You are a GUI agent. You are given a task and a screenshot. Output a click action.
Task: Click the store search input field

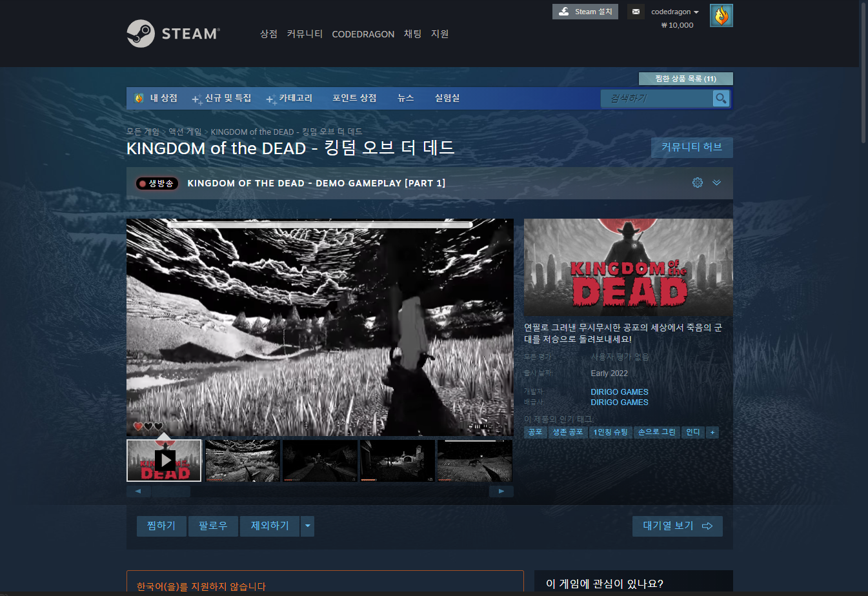tap(657, 98)
